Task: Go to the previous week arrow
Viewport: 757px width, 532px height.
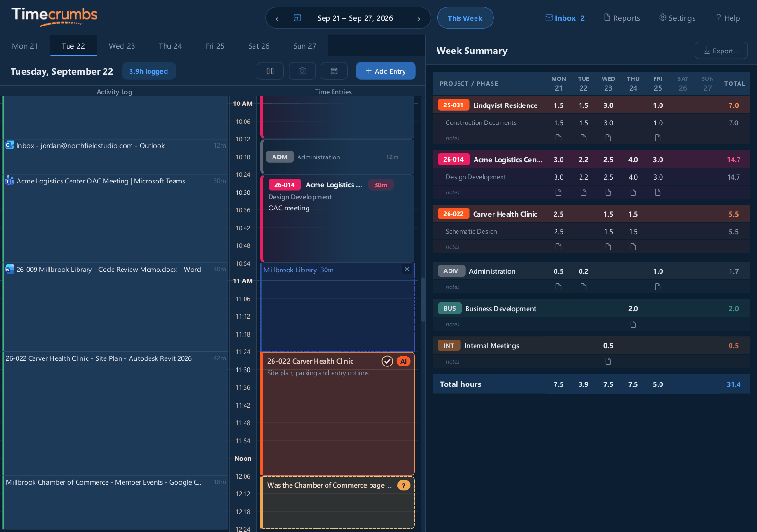Action: 277,18
